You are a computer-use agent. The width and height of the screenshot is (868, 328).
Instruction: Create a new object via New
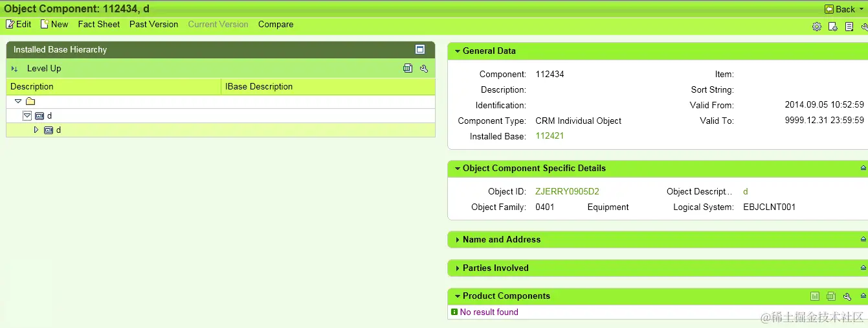[54, 24]
